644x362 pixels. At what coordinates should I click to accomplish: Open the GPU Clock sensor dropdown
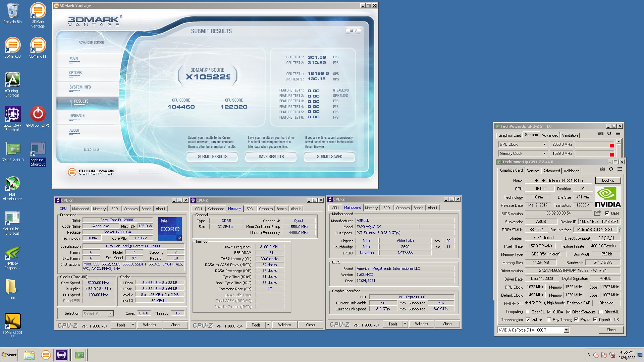[544, 144]
